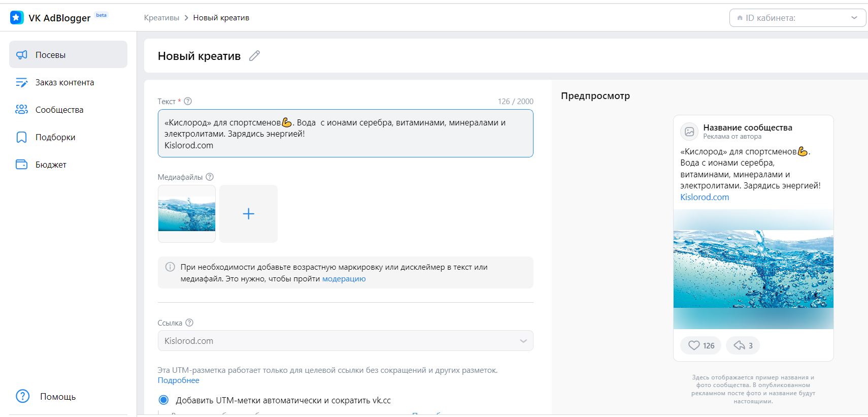Viewport: 868px width, 417px height.
Task: Click the Заказ контента pencil icon
Action: pyautogui.click(x=22, y=82)
